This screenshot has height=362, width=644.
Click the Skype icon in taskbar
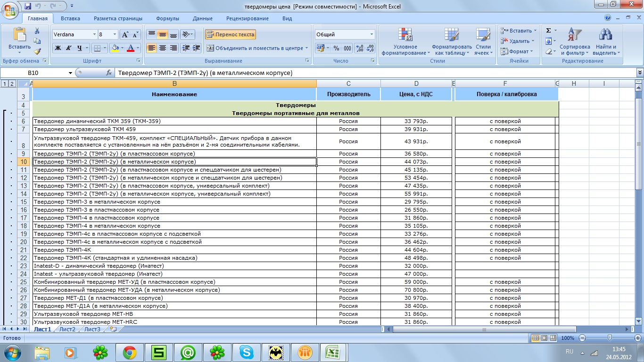[x=246, y=352]
